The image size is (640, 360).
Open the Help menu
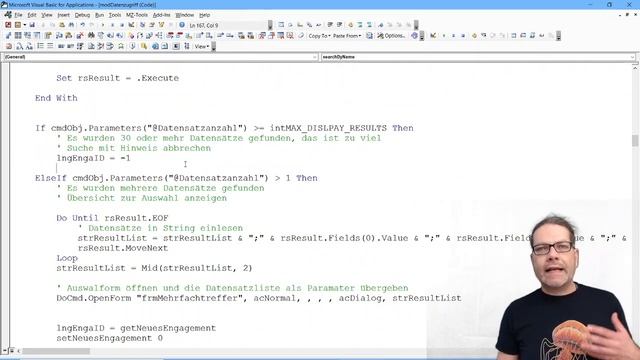pyautogui.click(x=204, y=15)
